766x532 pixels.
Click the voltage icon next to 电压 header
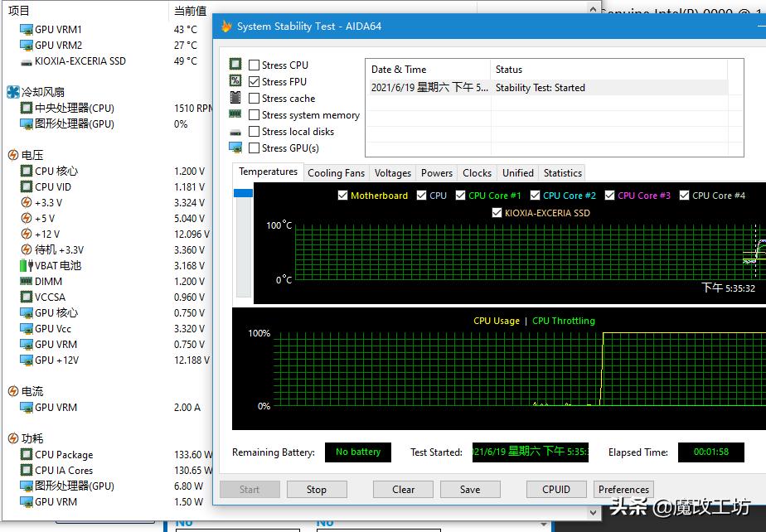click(13, 155)
